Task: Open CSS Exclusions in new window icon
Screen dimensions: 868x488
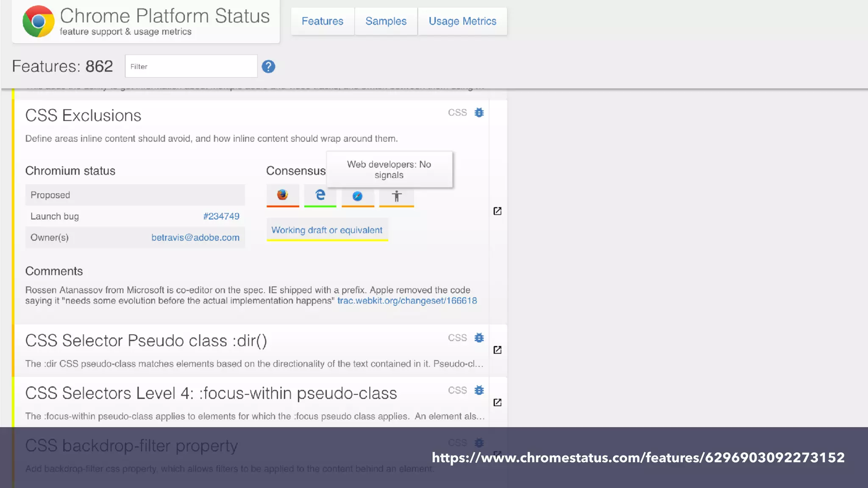Action: coord(498,211)
